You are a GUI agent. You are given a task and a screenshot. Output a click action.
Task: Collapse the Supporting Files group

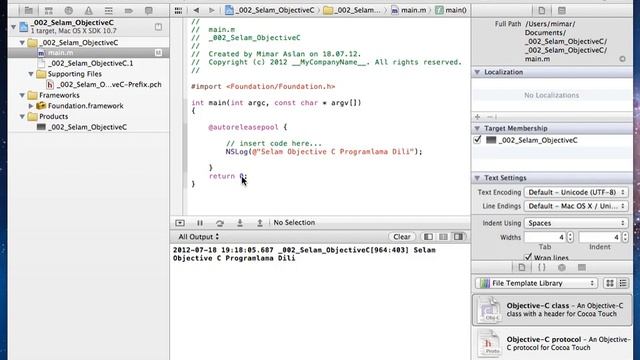click(31, 74)
